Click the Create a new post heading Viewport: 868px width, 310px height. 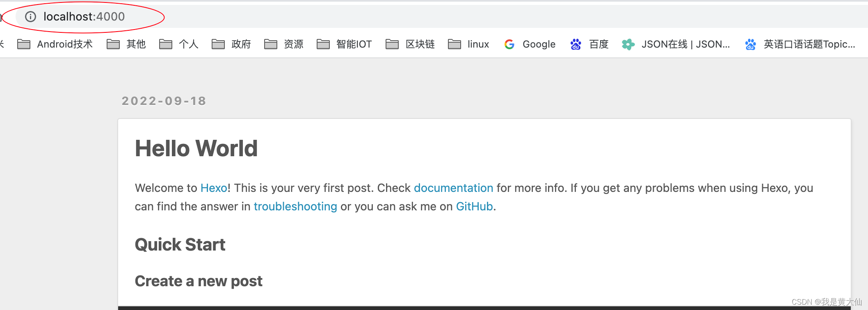click(199, 281)
